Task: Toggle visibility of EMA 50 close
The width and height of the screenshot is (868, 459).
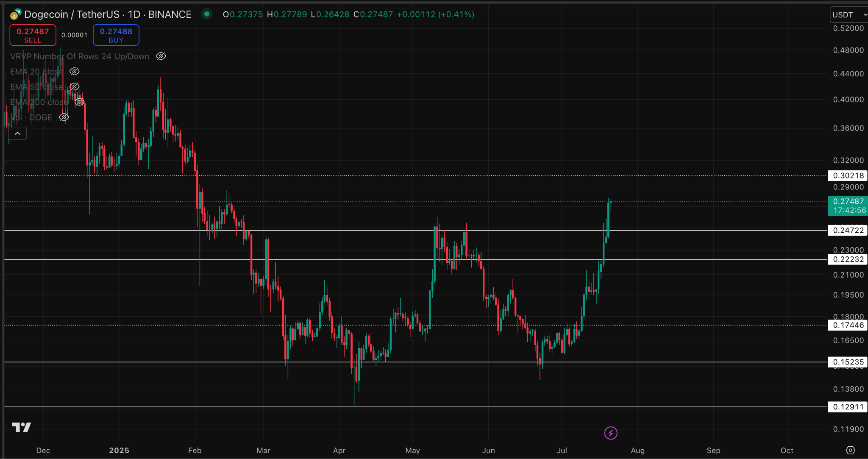Action: click(x=75, y=86)
